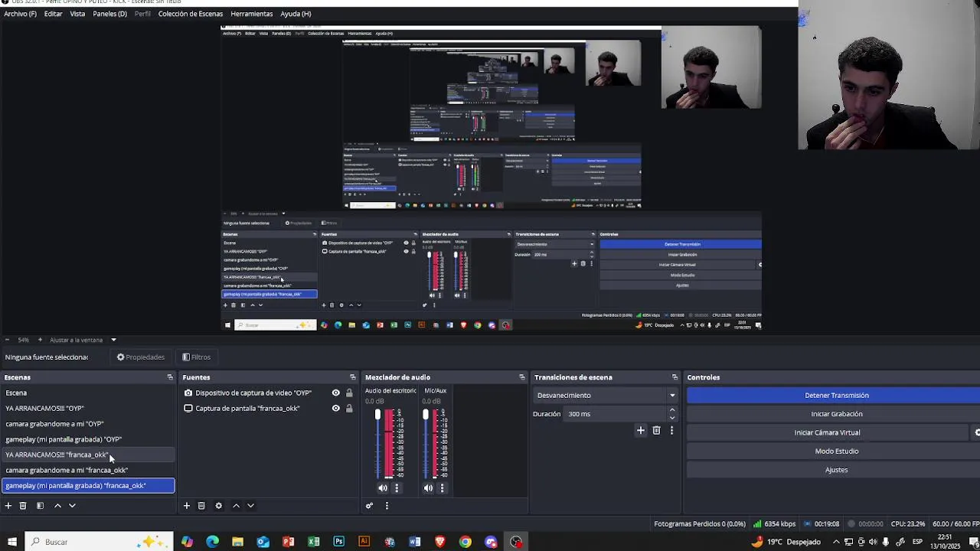This screenshot has height=551, width=980.
Task: Enable Modo Estudio
Action: [836, 452]
